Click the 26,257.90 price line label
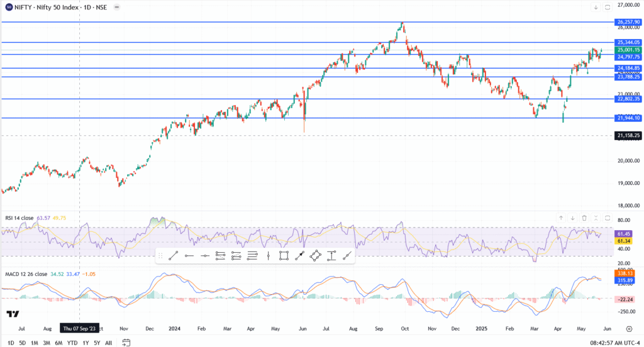 point(628,22)
